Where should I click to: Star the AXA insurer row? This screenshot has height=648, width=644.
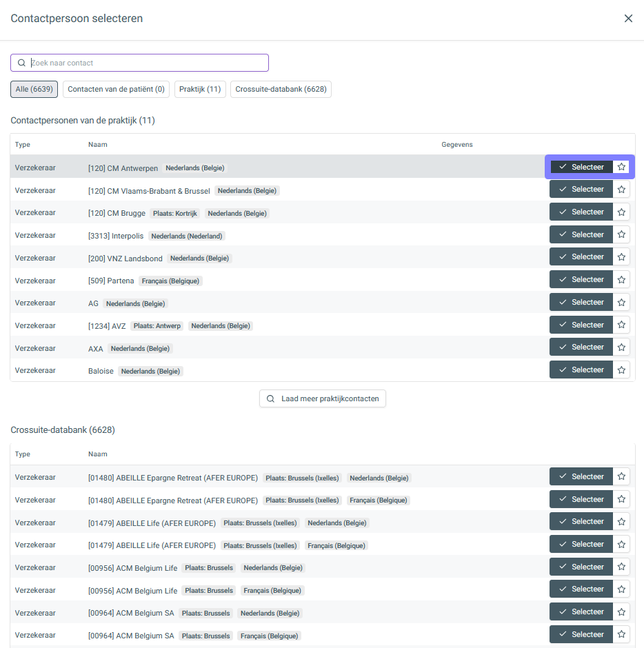point(621,347)
